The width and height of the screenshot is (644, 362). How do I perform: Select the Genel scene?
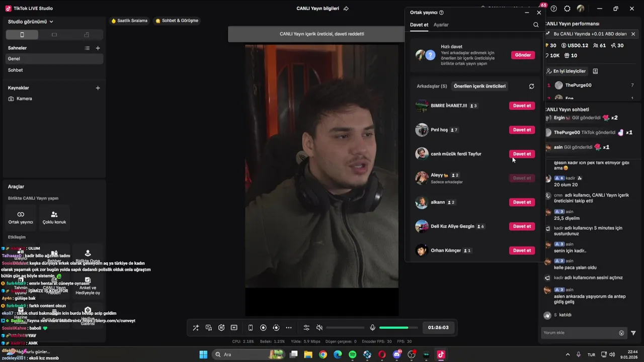coord(54,59)
